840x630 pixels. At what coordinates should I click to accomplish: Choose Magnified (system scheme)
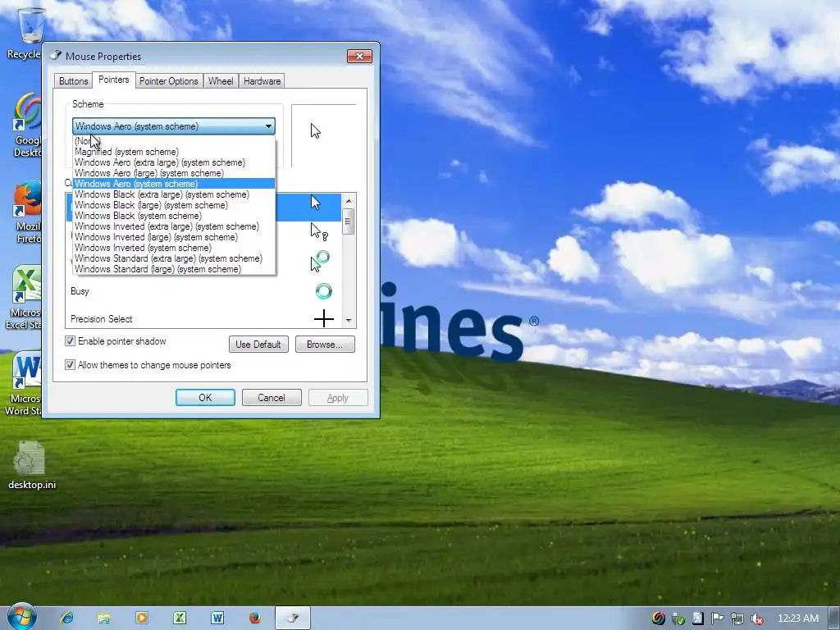[x=174, y=152]
